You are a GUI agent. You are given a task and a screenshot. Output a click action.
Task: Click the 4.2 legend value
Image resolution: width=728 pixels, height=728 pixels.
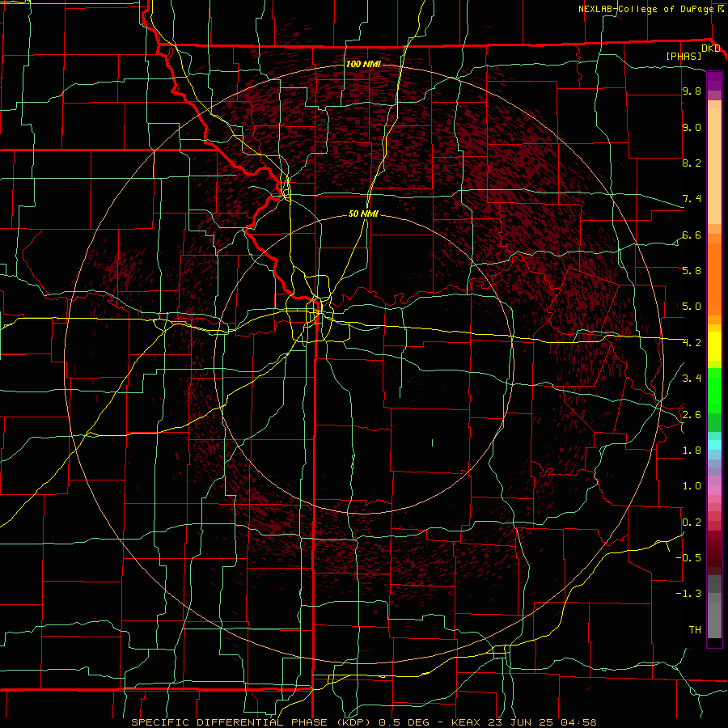coord(692,343)
